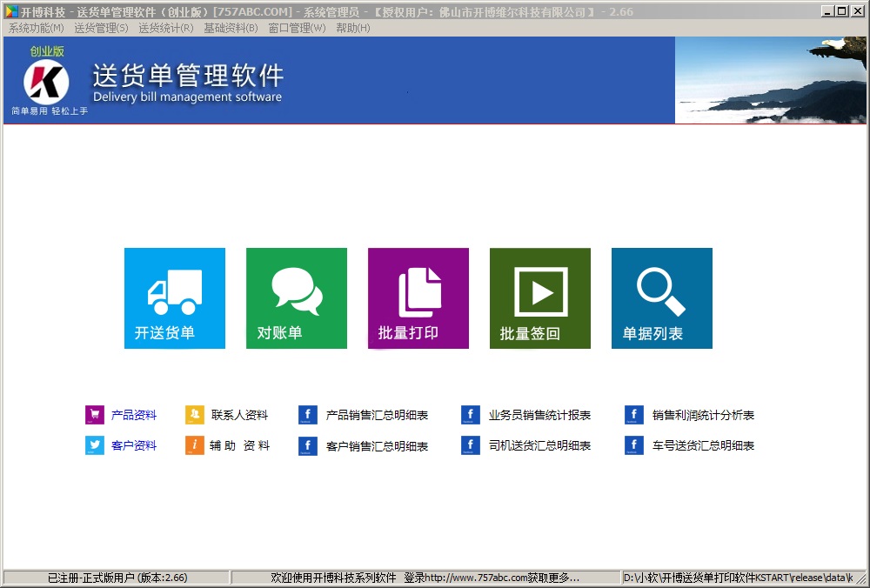Click the 简单易用 轻松上手 slogan
The image size is (870, 588).
[x=50, y=111]
